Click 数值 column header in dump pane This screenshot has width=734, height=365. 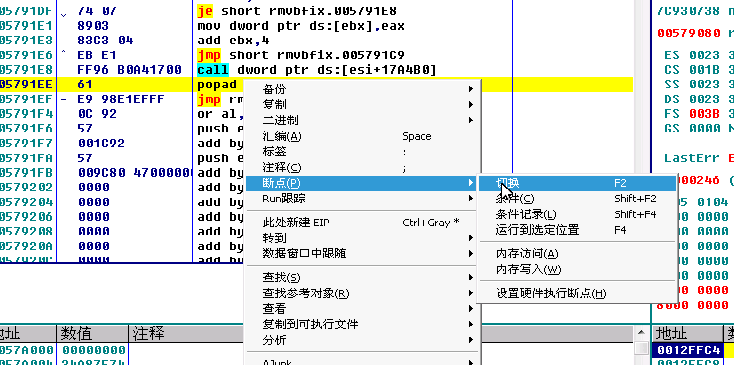click(x=92, y=334)
